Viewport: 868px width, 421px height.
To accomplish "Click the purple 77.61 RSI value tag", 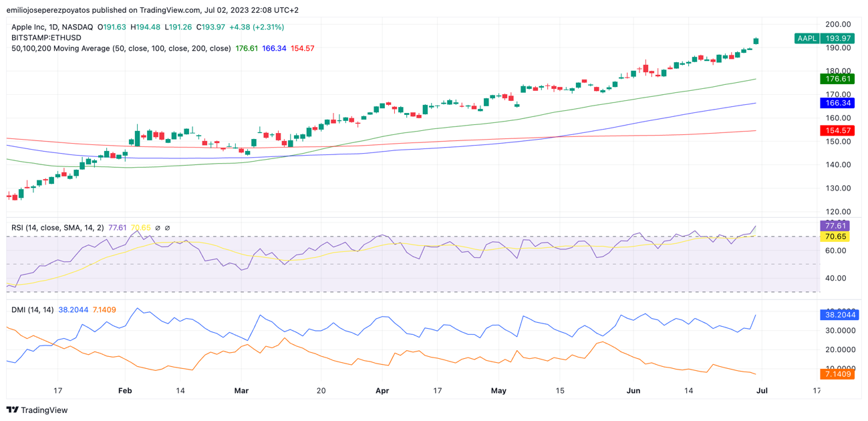I will (835, 226).
